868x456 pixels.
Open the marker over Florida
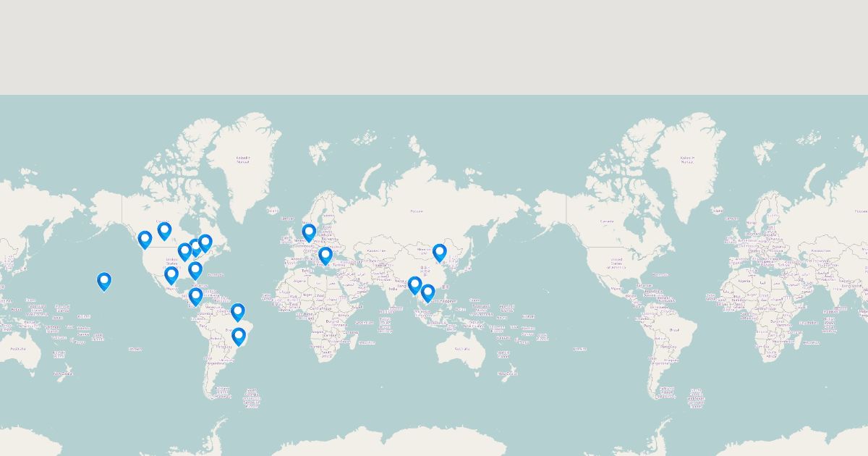click(x=195, y=270)
